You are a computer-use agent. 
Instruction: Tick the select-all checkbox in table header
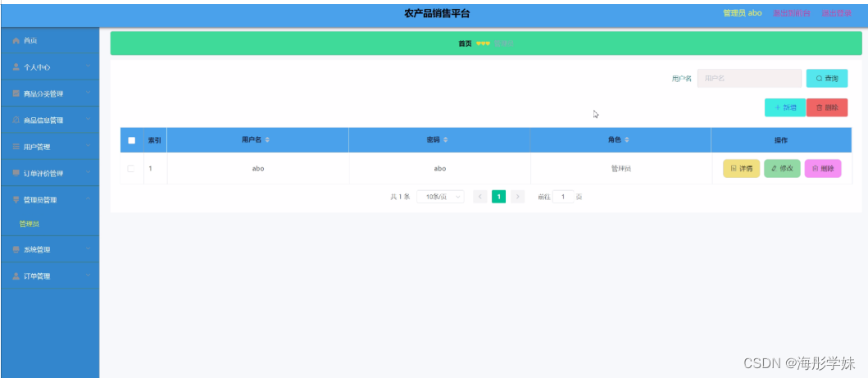click(x=132, y=140)
